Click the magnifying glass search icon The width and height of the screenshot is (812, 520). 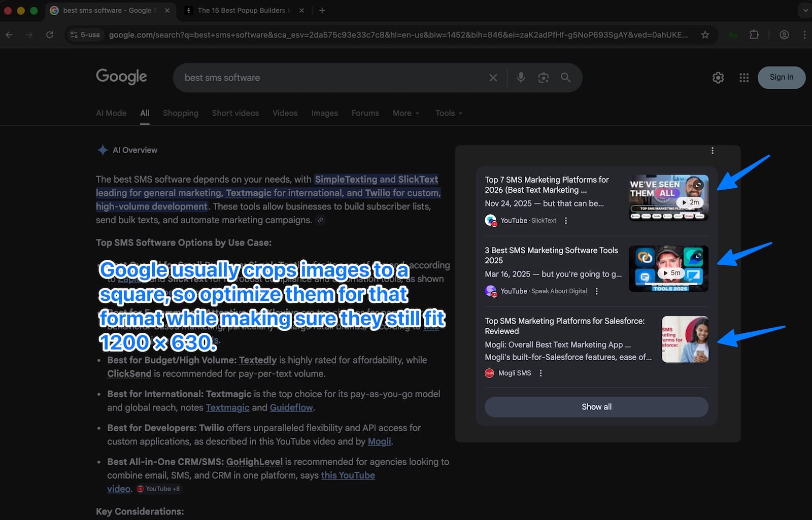click(565, 78)
